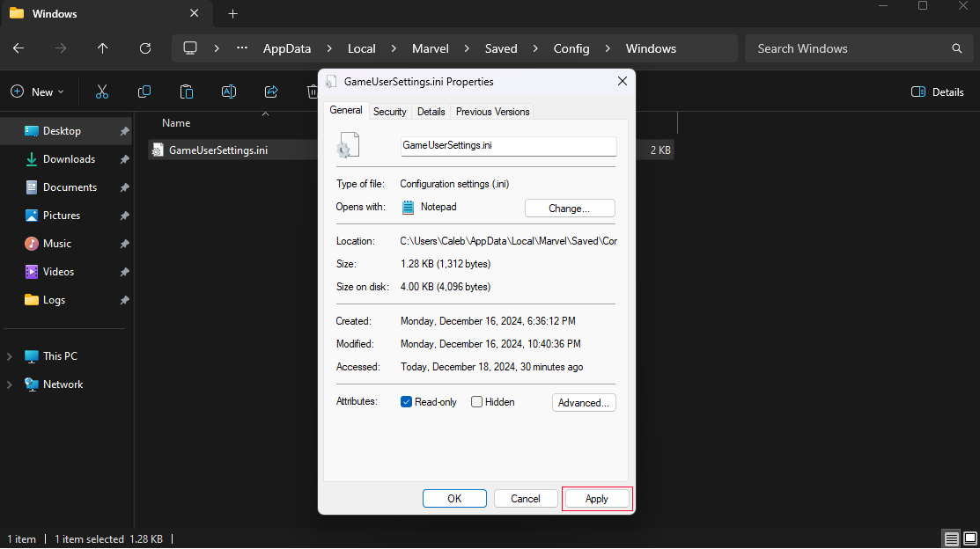Viewport: 980px width, 549px height.
Task: Click Marvel in the address bar
Action: pyautogui.click(x=430, y=48)
